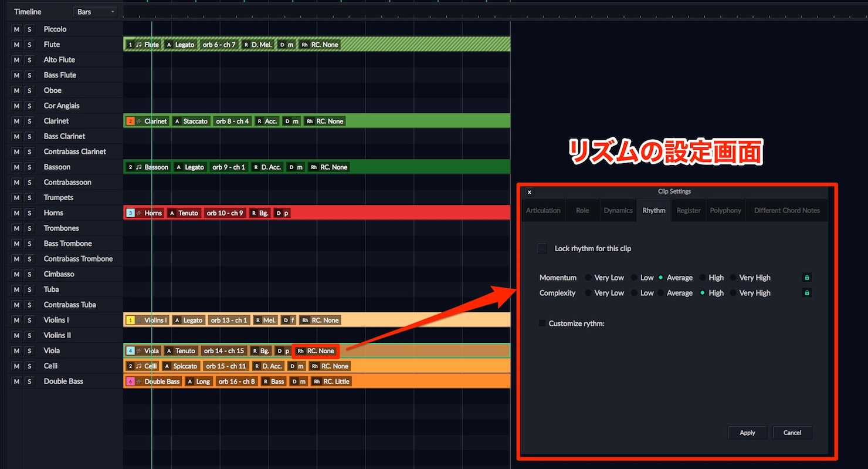Switch to the Articulation tab
Screen dimensions: 868x469
[x=543, y=210]
